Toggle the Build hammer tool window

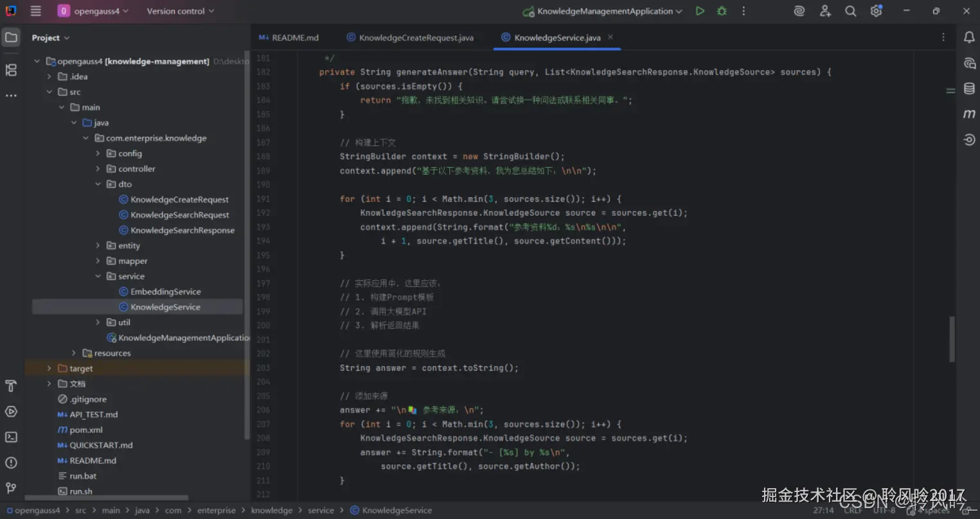pos(11,385)
